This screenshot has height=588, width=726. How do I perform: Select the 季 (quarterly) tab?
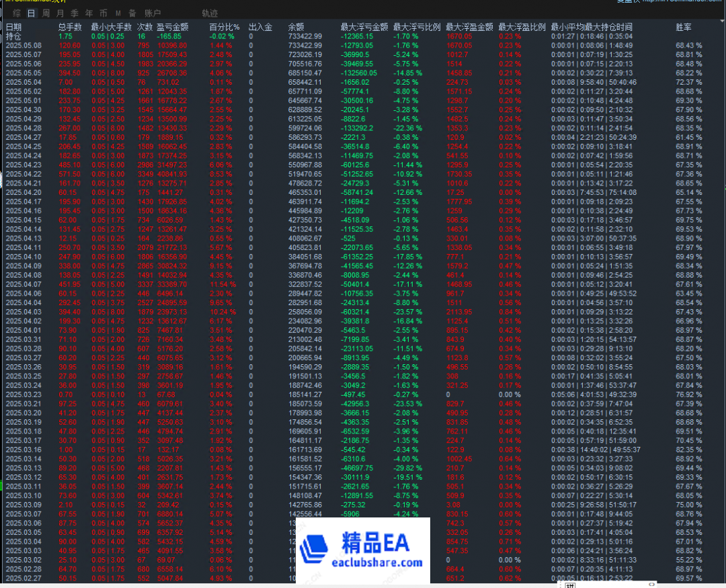click(75, 13)
